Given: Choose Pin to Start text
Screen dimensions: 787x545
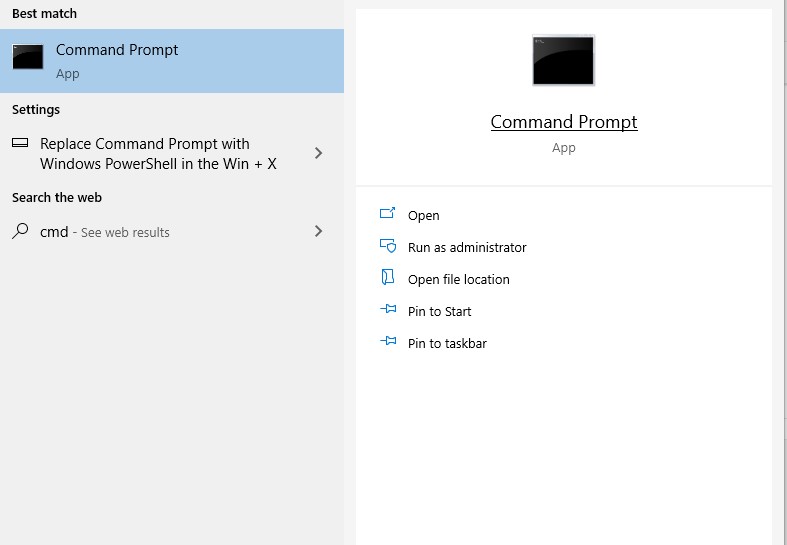Looking at the screenshot, I should pos(440,312).
